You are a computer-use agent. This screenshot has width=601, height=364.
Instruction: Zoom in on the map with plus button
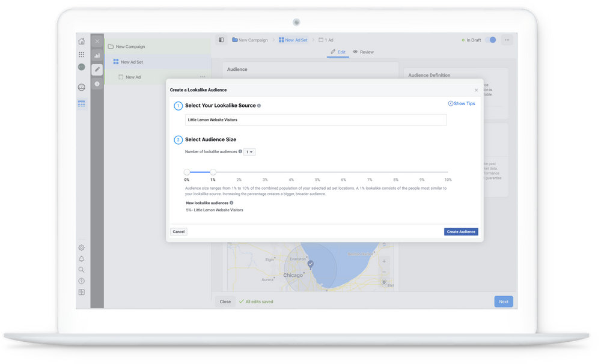(x=384, y=261)
